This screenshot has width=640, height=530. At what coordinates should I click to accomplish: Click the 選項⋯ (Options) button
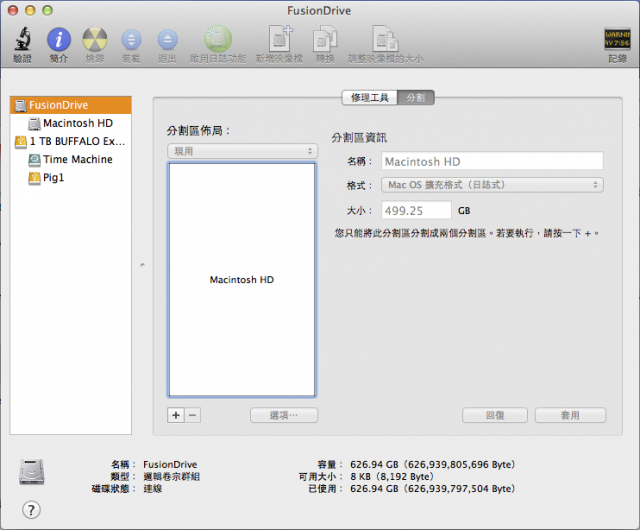(x=284, y=415)
